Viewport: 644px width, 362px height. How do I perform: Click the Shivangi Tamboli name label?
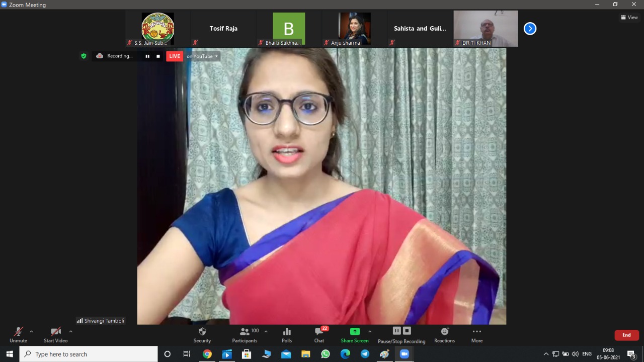(101, 321)
